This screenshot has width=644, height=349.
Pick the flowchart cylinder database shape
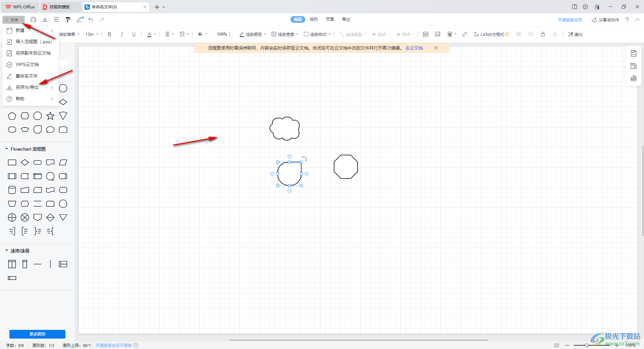12,190
